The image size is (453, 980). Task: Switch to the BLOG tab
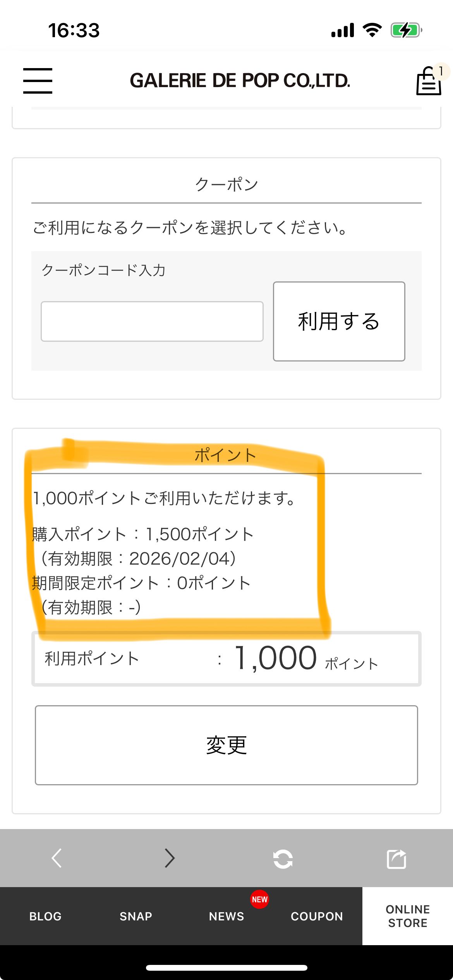click(x=45, y=916)
